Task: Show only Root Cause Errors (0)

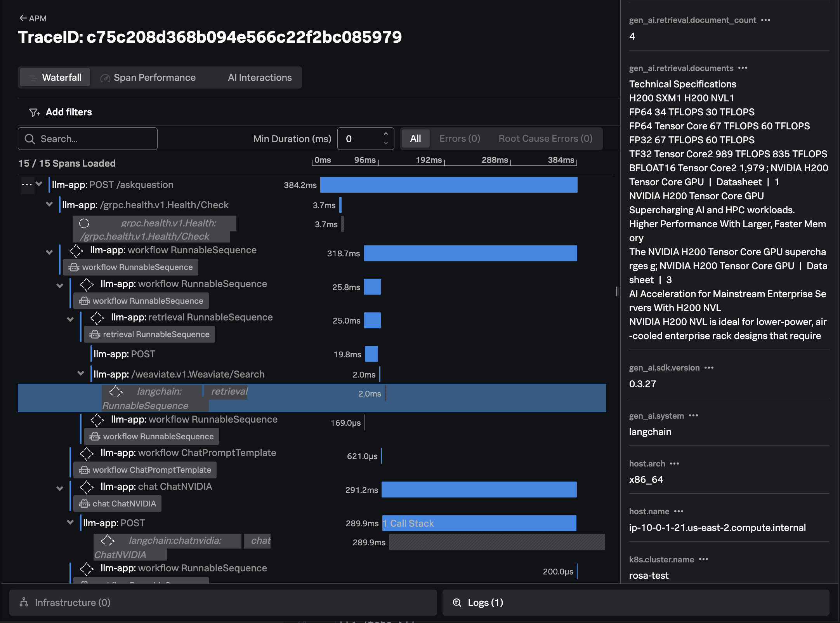Action: tap(545, 139)
